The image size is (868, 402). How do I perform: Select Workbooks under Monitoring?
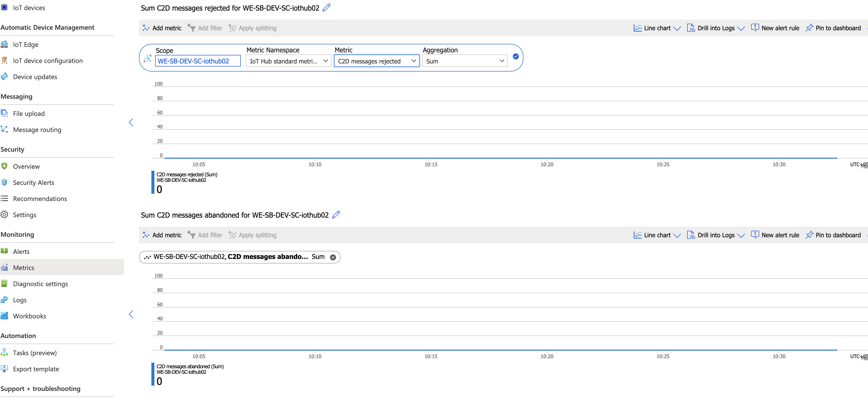29,316
